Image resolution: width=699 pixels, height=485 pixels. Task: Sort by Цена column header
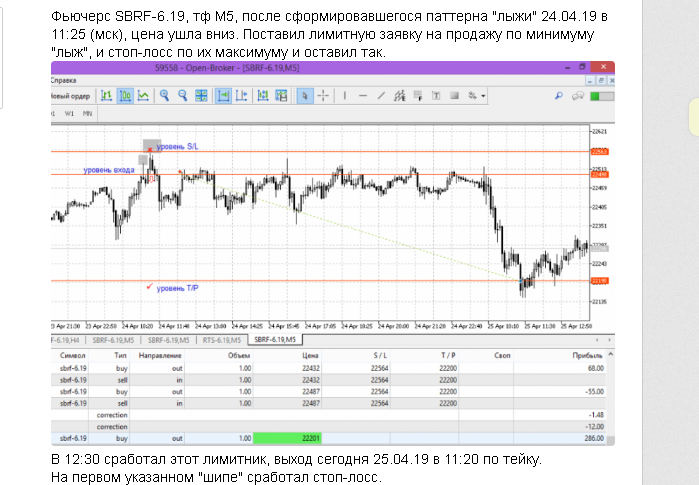(x=310, y=355)
